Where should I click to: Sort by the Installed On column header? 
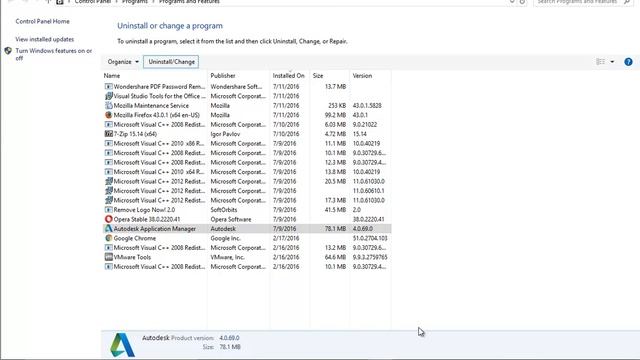pyautogui.click(x=289, y=76)
